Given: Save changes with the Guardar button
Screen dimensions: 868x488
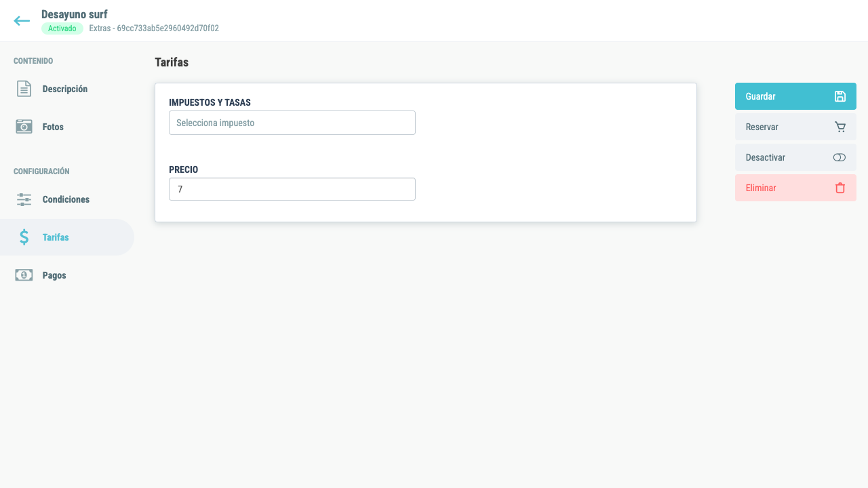Looking at the screenshot, I should (x=795, y=96).
